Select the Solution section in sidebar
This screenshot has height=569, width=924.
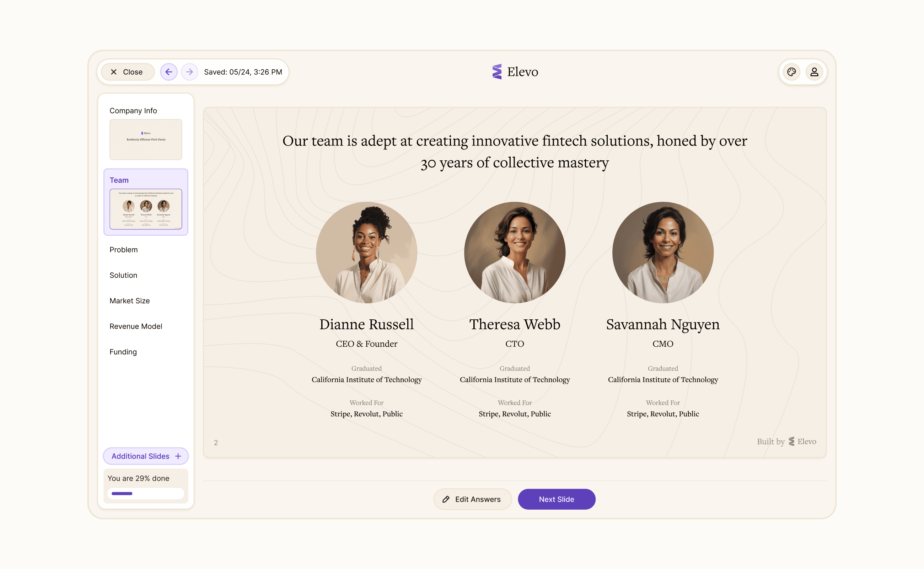(x=123, y=275)
